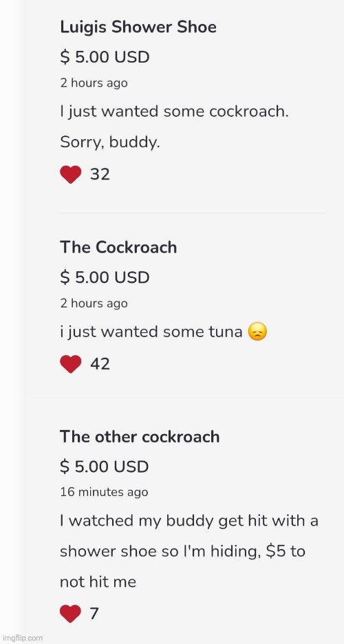Click Luigis Shower Shoe's 2 hours ago timestamp
344x644 pixels.
(94, 83)
